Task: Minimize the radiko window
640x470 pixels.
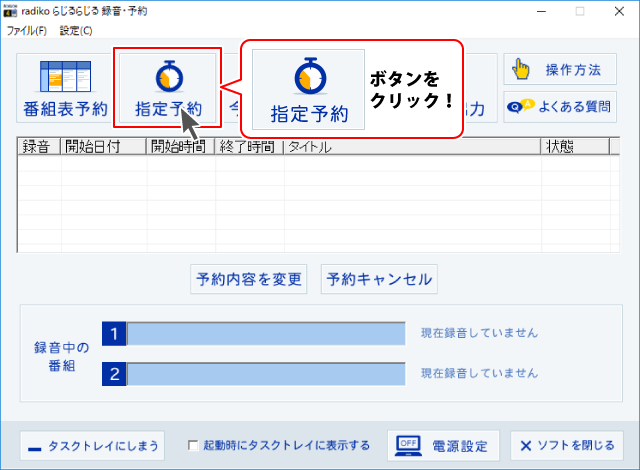Action: click(x=541, y=11)
